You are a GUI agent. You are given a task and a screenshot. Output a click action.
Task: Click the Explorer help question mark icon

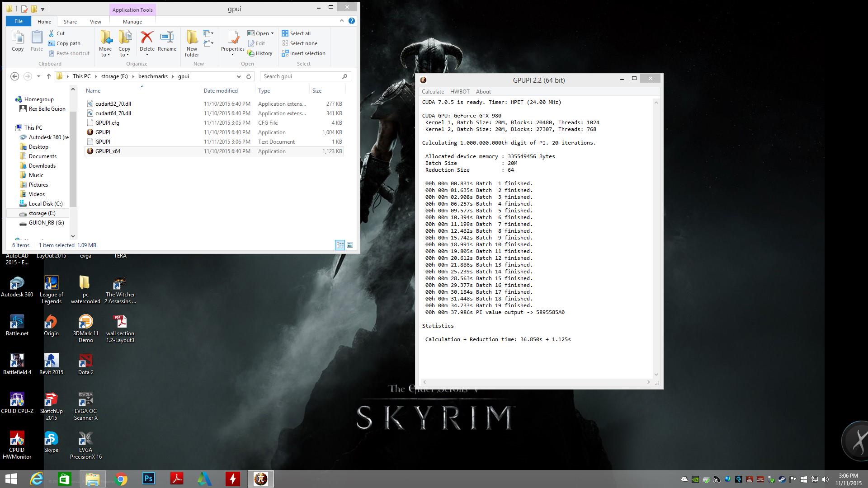pyautogui.click(x=352, y=21)
